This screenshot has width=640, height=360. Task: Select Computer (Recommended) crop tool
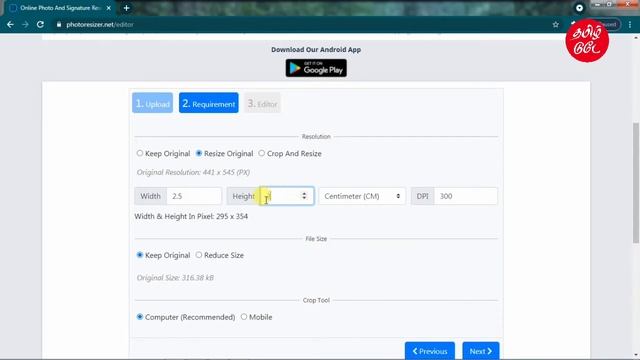140,317
